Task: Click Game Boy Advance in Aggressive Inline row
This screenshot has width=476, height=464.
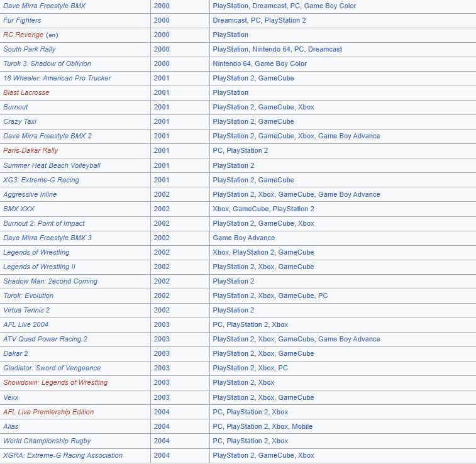Action: (x=349, y=194)
